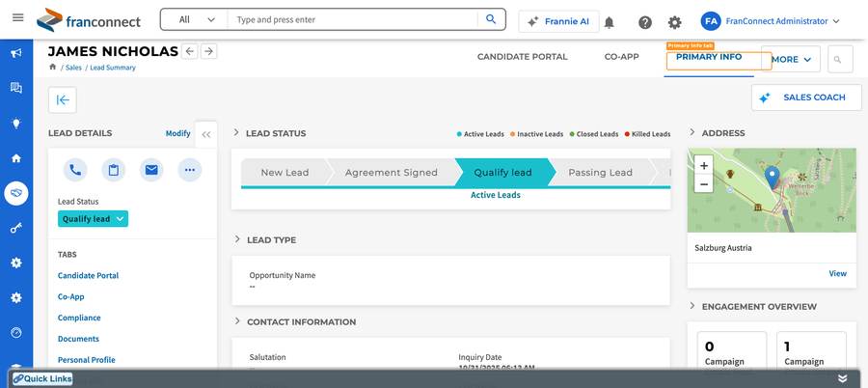Collapse the Contact Information section
Screen dimensions: 868x388
[x=236, y=321]
